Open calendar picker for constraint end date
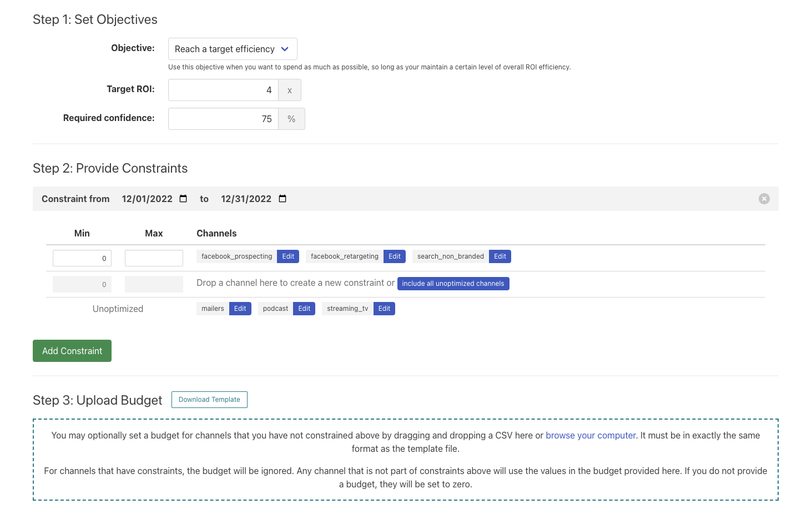Screen dimensions: 812x514 click(283, 199)
